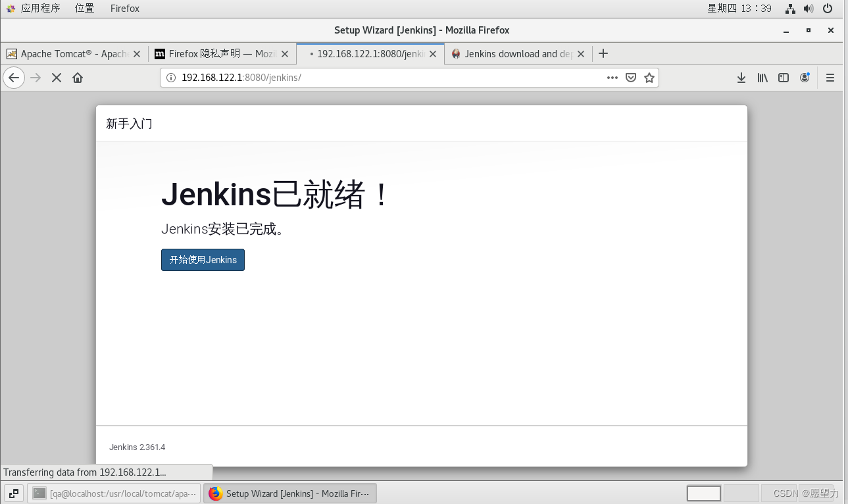Screen dimensions: 848x504
Task: Select Setup Wizard Firefox taskbar item
Action: [x=290, y=493]
